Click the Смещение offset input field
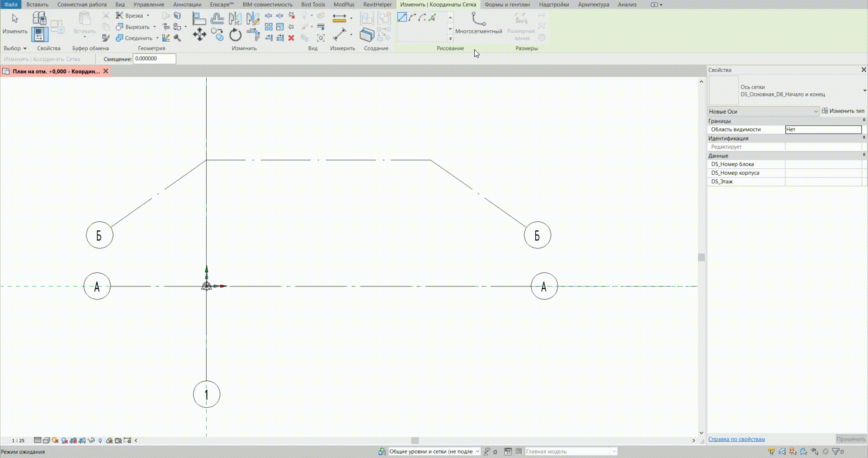Screen dimensions: 868x458 pos(154,59)
